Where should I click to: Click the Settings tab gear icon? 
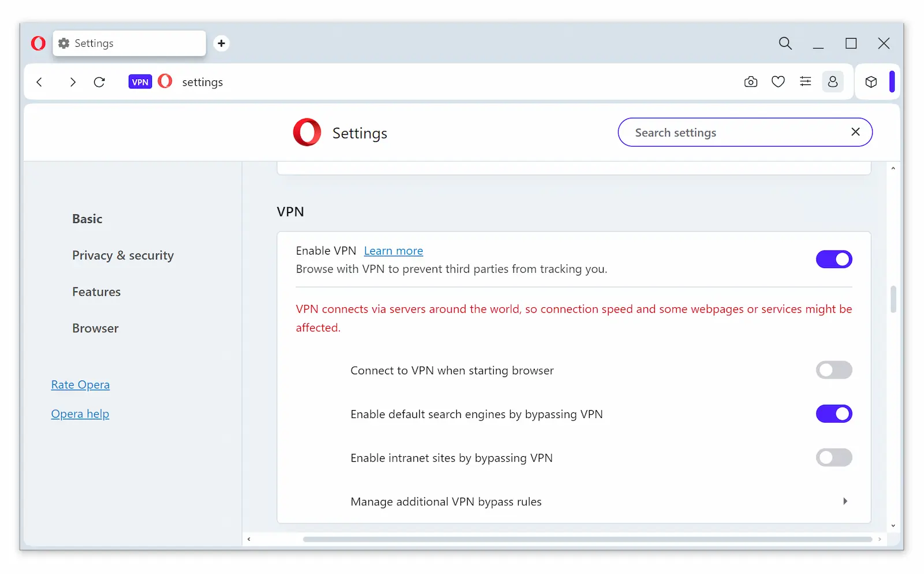tap(64, 43)
